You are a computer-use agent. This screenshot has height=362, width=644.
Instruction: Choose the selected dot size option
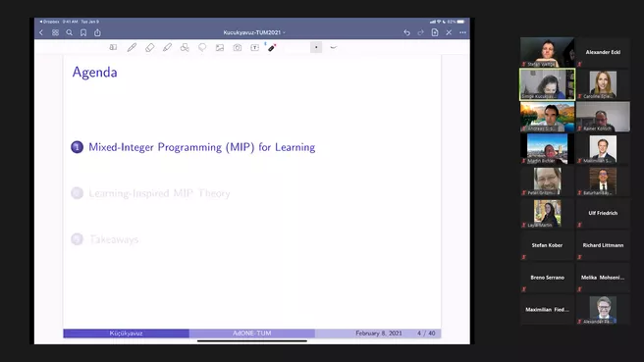316,47
